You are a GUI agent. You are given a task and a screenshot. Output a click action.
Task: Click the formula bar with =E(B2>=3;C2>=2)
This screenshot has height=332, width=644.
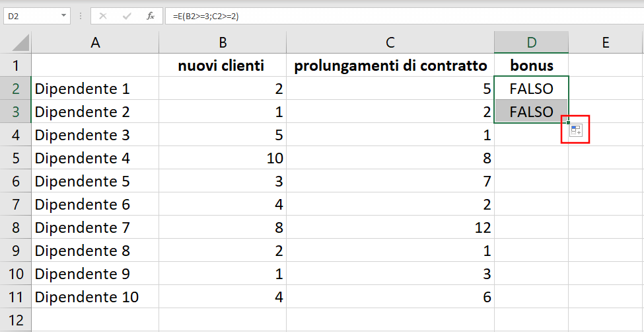[404, 16]
